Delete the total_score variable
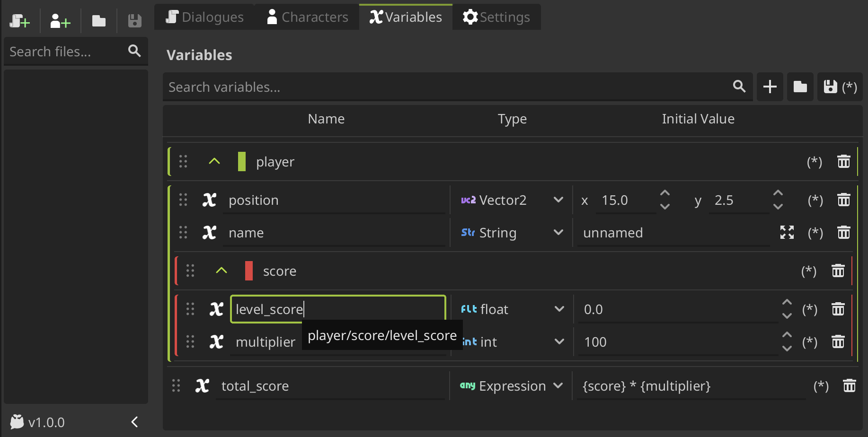This screenshot has width=868, height=437. click(x=850, y=386)
